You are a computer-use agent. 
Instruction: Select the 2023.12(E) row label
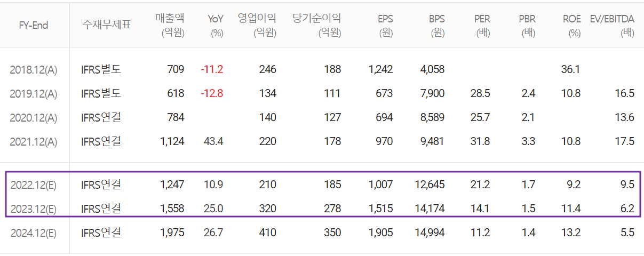33,209
